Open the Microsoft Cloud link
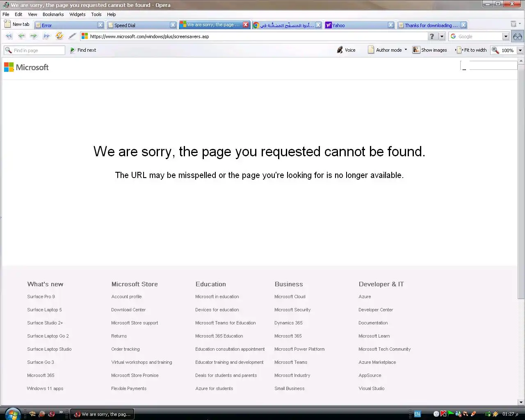This screenshot has height=420, width=525. (290, 297)
